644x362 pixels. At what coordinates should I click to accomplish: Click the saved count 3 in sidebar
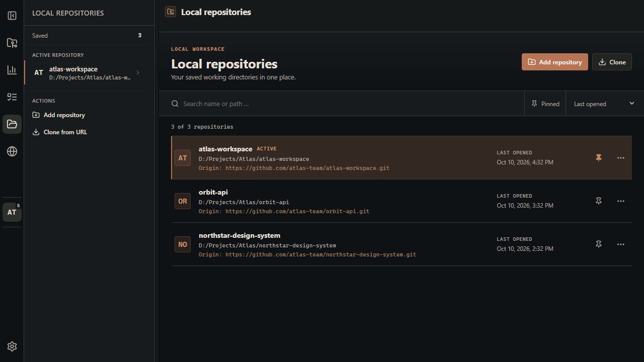pos(140,35)
